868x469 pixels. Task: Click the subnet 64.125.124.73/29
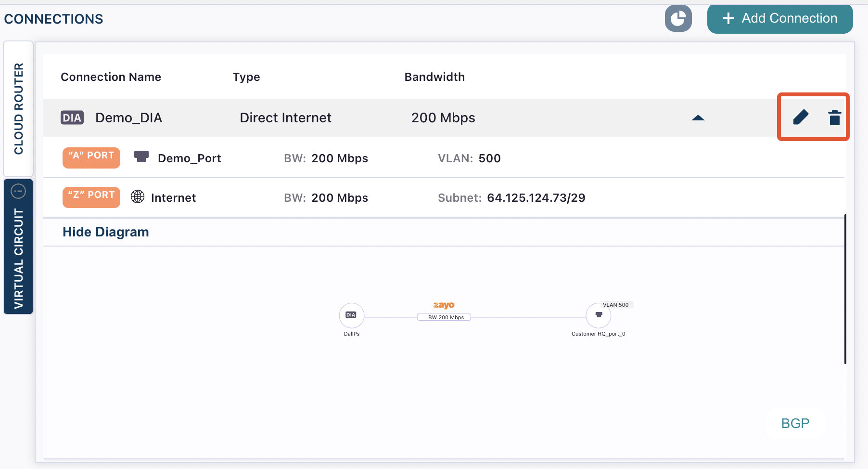coord(536,198)
